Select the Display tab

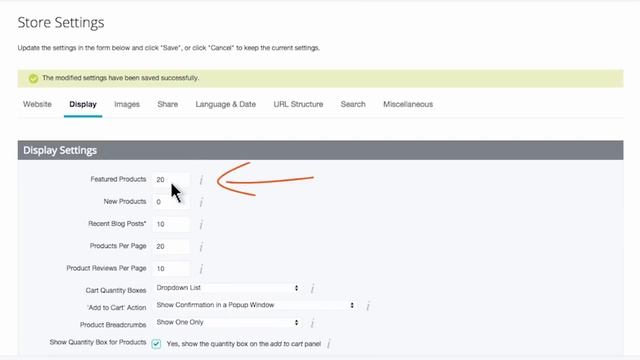tap(83, 104)
